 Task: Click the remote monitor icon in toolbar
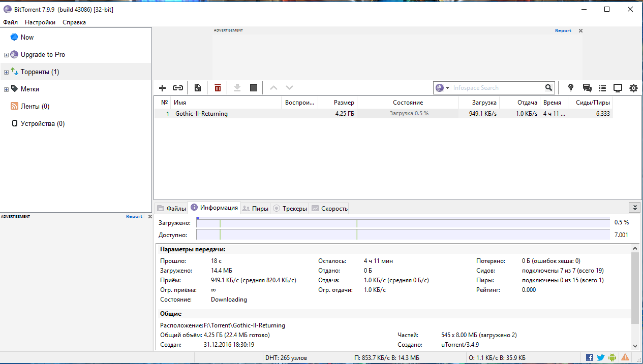pyautogui.click(x=618, y=88)
